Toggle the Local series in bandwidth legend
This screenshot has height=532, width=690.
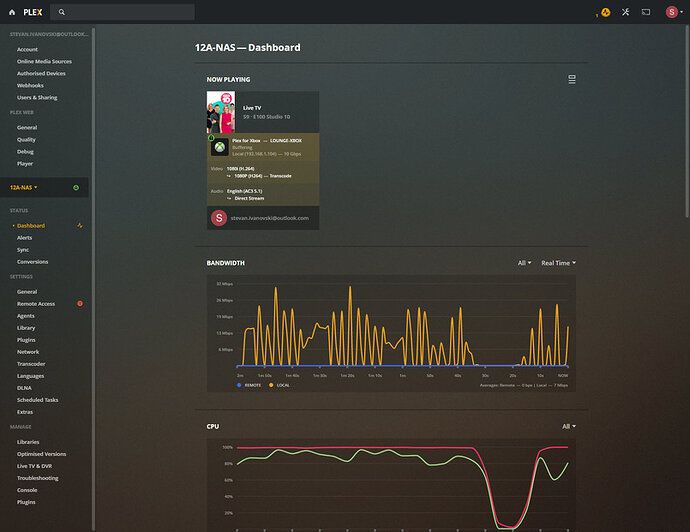[x=279, y=385]
